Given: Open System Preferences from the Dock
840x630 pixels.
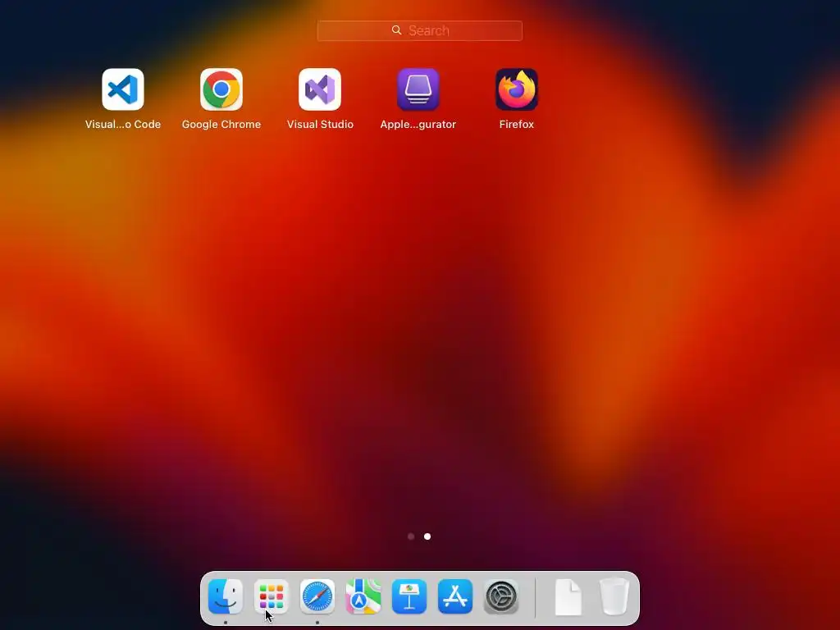Looking at the screenshot, I should point(501,596).
